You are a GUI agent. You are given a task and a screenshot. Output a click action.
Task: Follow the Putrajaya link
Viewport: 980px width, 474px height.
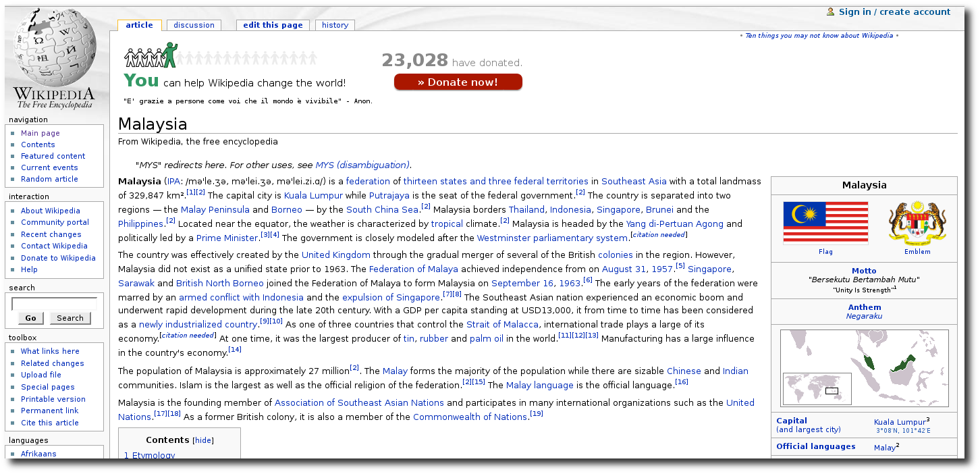[389, 195]
